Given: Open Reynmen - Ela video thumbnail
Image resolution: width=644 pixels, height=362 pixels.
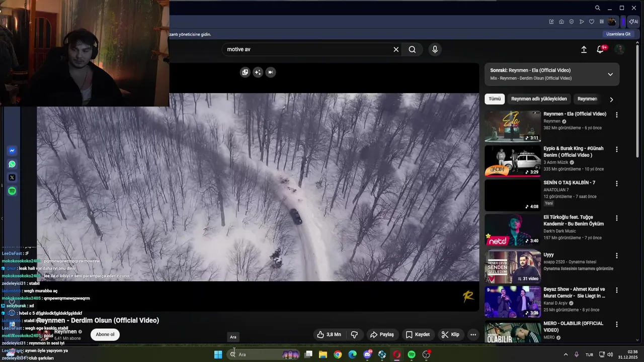Looking at the screenshot, I should point(513,126).
